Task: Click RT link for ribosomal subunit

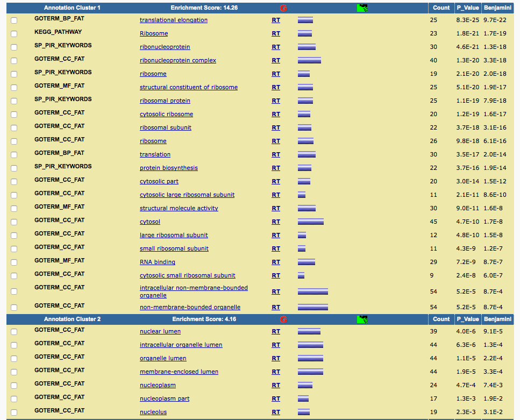Action: tap(276, 127)
